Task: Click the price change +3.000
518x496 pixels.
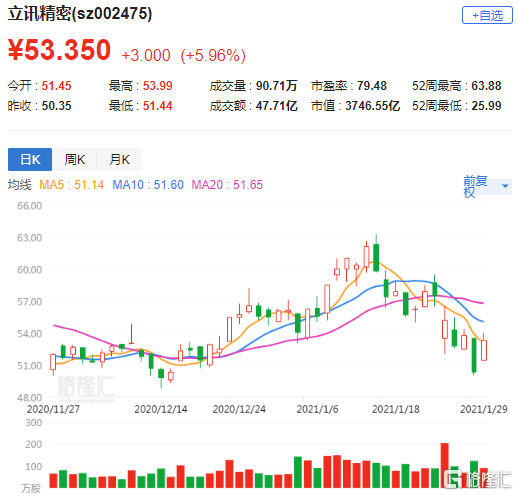Action: click(146, 55)
